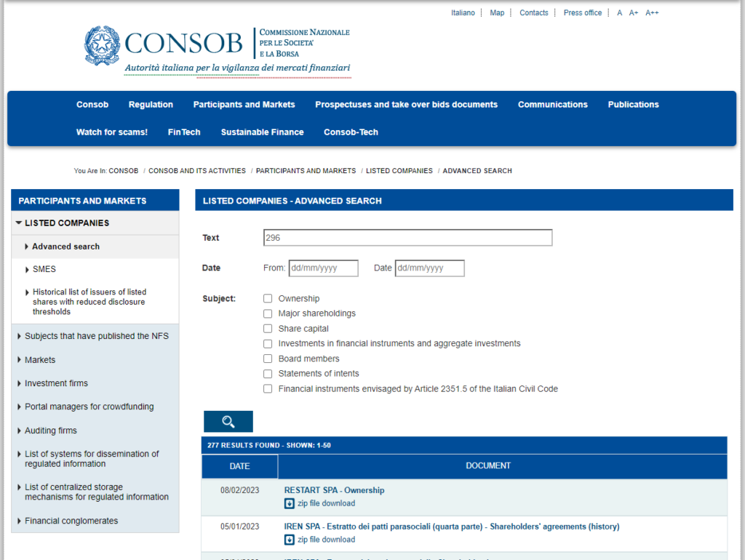Open RESTART SPA - Ownership document

(334, 490)
